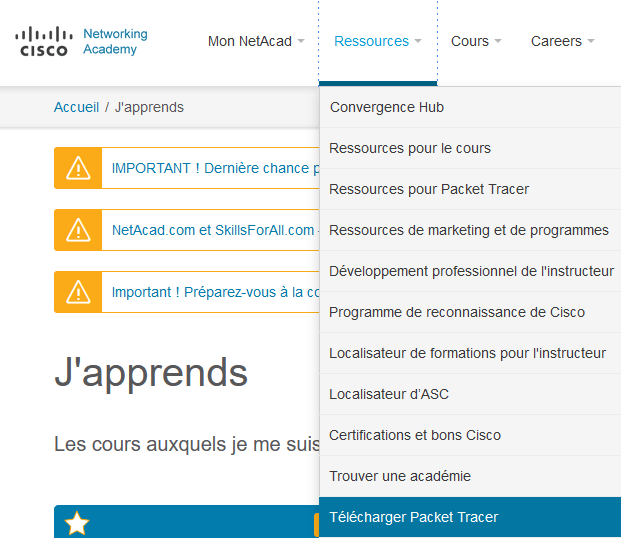
Task: Choose Ressources pour Packet Tracer
Action: coord(470,189)
